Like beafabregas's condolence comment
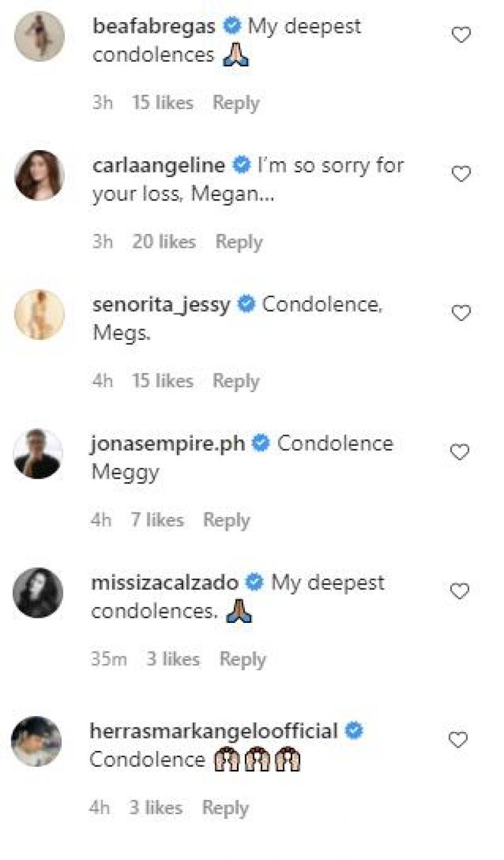Screen dimensions: 504x860 click(x=461, y=35)
